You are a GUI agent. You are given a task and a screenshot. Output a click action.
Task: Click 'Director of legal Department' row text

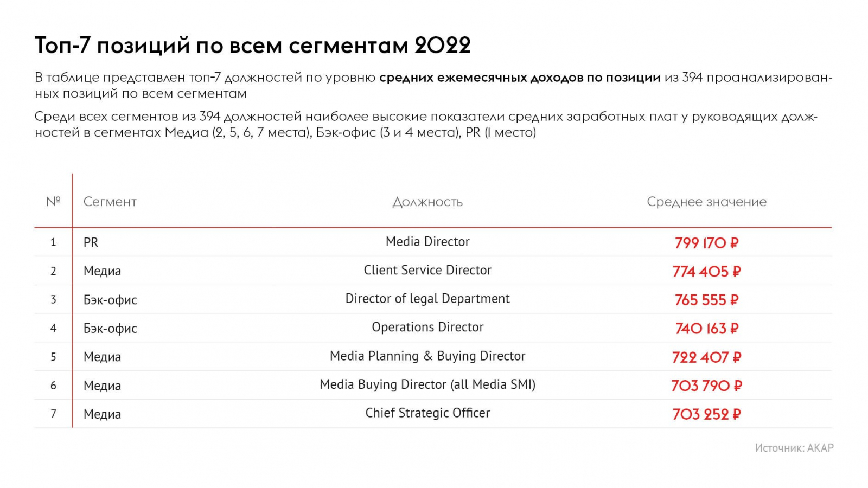point(427,299)
